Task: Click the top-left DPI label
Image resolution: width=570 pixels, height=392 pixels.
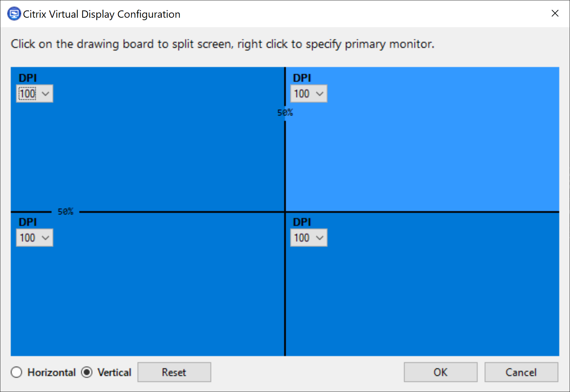Action: click(x=28, y=78)
